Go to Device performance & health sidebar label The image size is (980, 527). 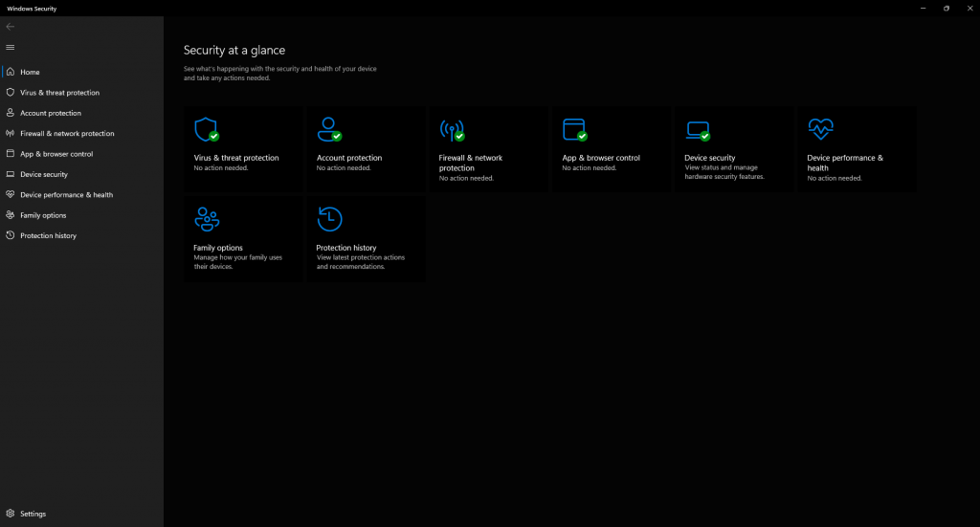(x=66, y=195)
